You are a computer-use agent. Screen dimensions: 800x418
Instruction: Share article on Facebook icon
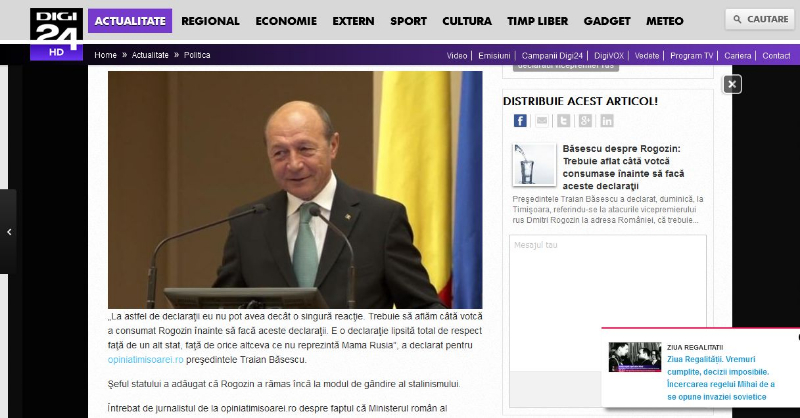(x=520, y=121)
